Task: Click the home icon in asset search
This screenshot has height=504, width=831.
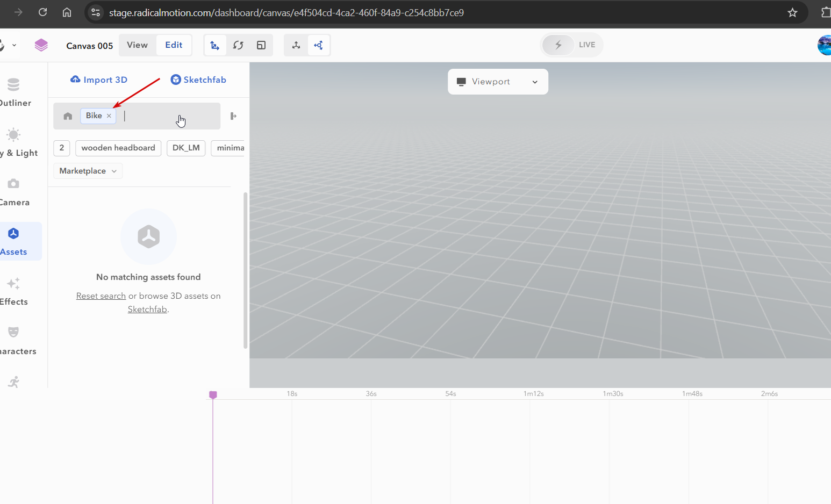Action: coord(68,116)
